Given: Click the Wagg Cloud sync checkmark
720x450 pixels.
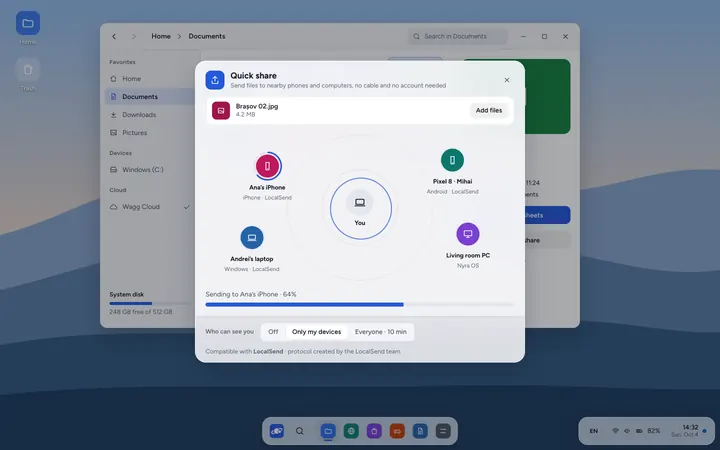Looking at the screenshot, I should (186, 207).
